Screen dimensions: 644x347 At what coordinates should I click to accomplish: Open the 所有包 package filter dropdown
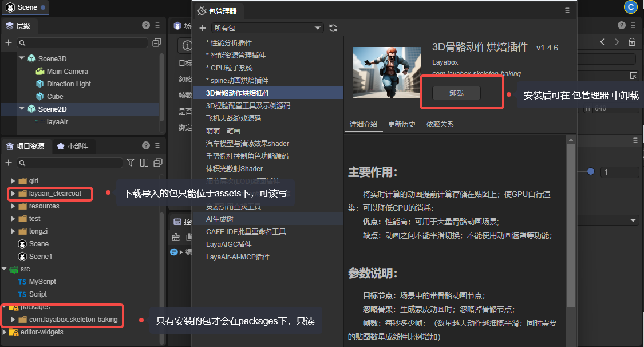267,28
